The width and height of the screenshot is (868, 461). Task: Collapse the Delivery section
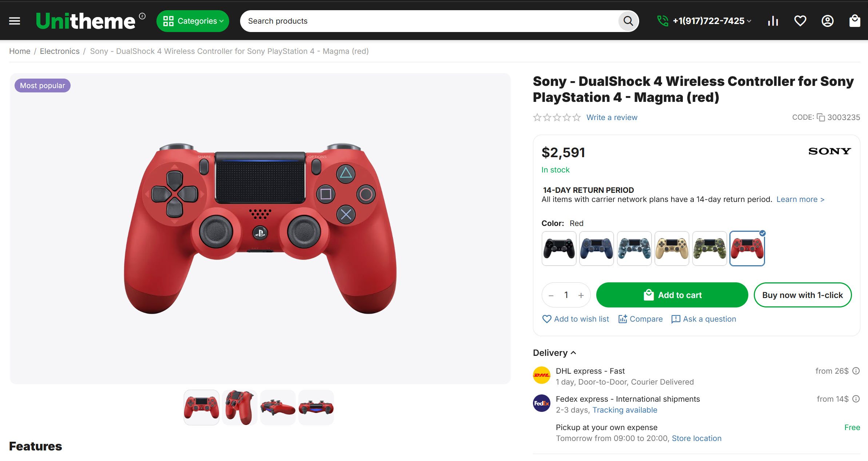pos(554,353)
